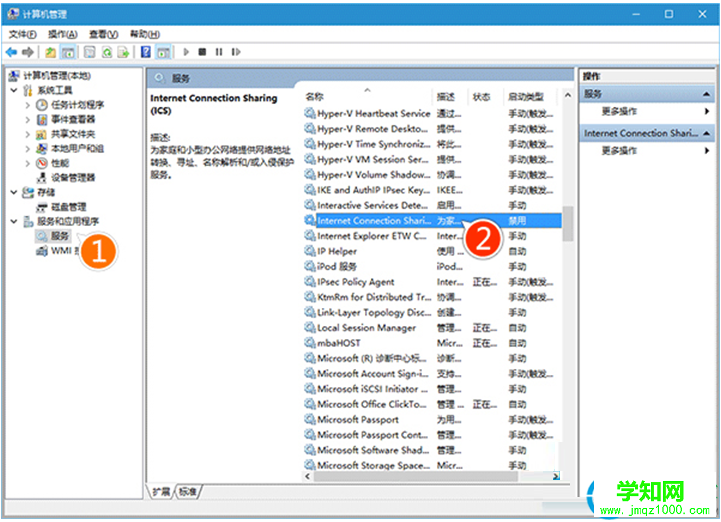Click the horizontal scrollbar right arrow
The width and height of the screenshot is (721, 522).
555,476
